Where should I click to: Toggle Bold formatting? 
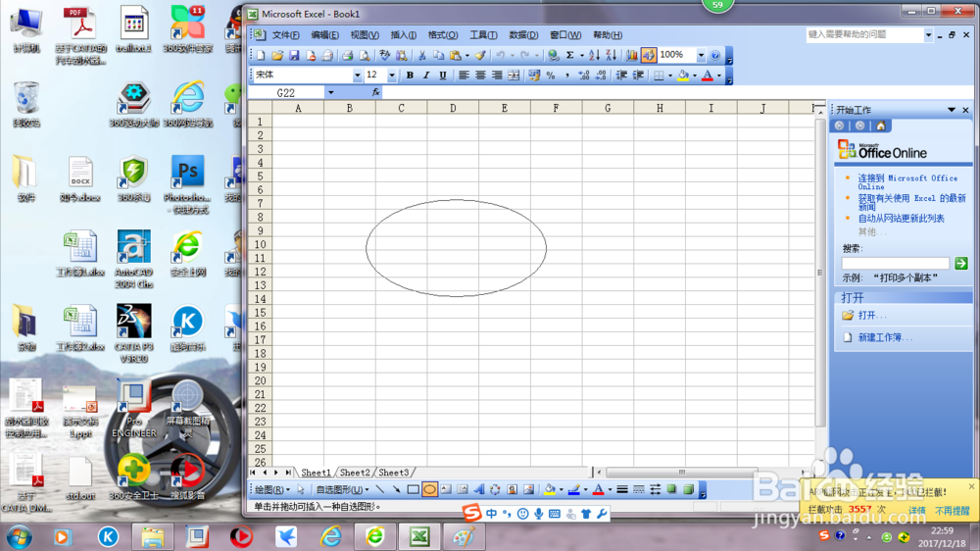pos(410,75)
